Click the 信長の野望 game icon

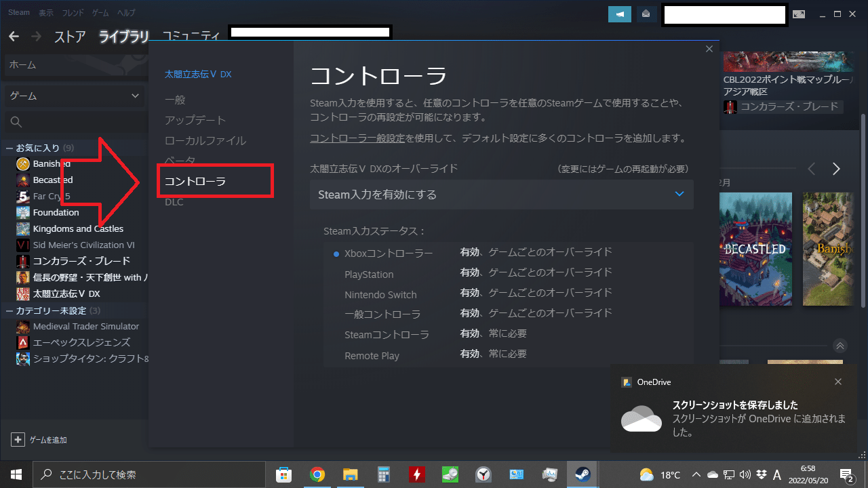(x=23, y=278)
